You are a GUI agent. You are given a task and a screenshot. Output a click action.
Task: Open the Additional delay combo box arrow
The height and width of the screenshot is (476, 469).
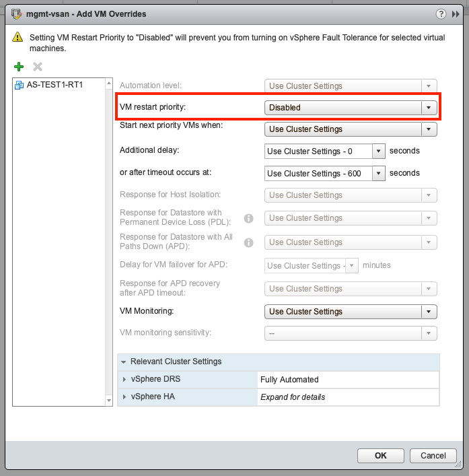379,151
